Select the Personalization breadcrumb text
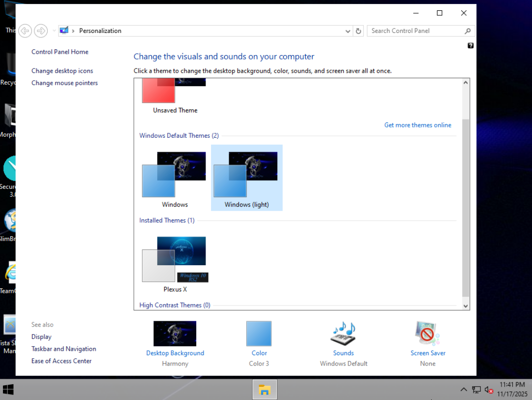532x400 pixels. click(x=100, y=31)
